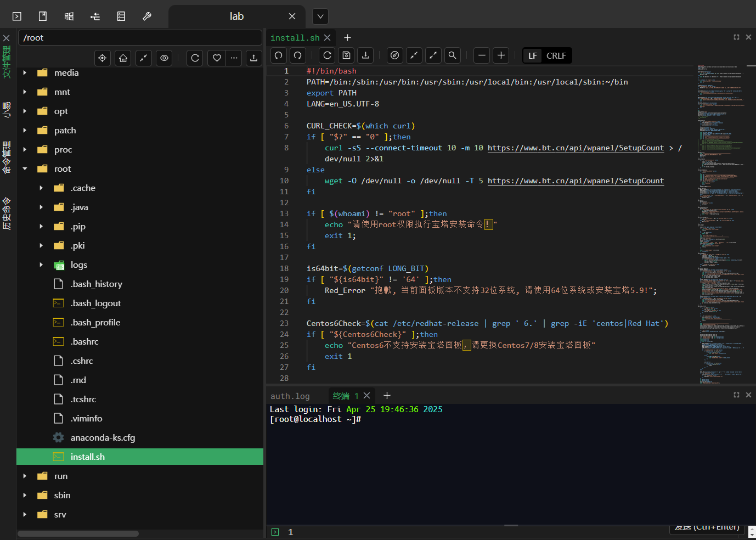Select the 终端 1 terminal tab

pos(345,396)
